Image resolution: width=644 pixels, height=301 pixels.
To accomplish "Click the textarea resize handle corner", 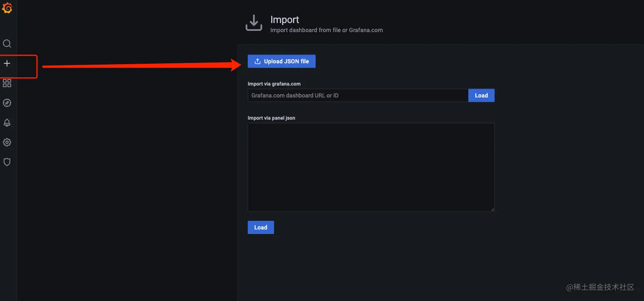I will pyautogui.click(x=492, y=209).
